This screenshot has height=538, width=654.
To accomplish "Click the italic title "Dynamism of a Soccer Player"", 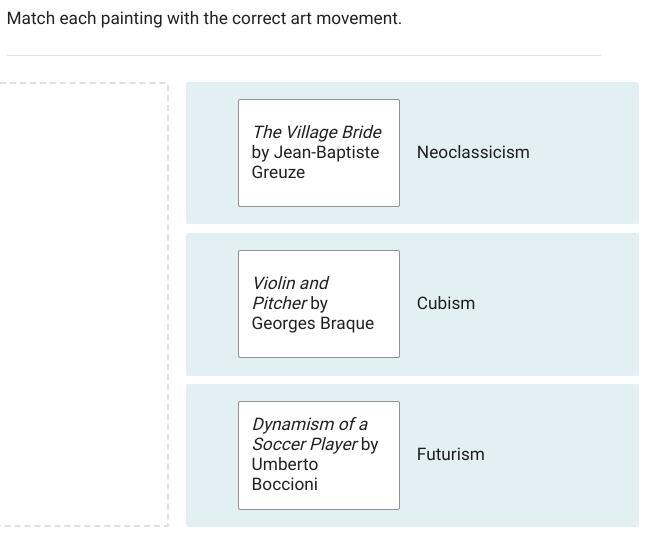I will [x=309, y=433].
